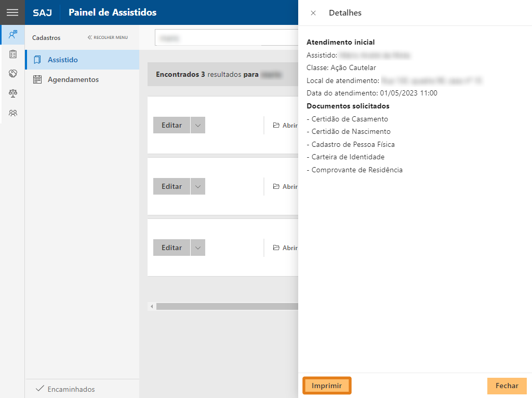Viewport: 532px width, 398px height.
Task: Click Carteira de Identidade item
Action: [x=345, y=157]
